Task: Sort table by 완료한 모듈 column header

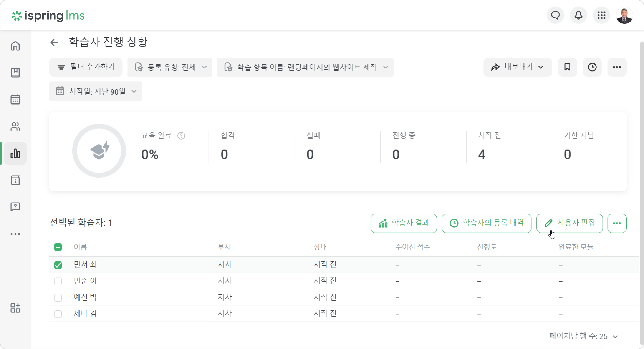Action: [576, 247]
